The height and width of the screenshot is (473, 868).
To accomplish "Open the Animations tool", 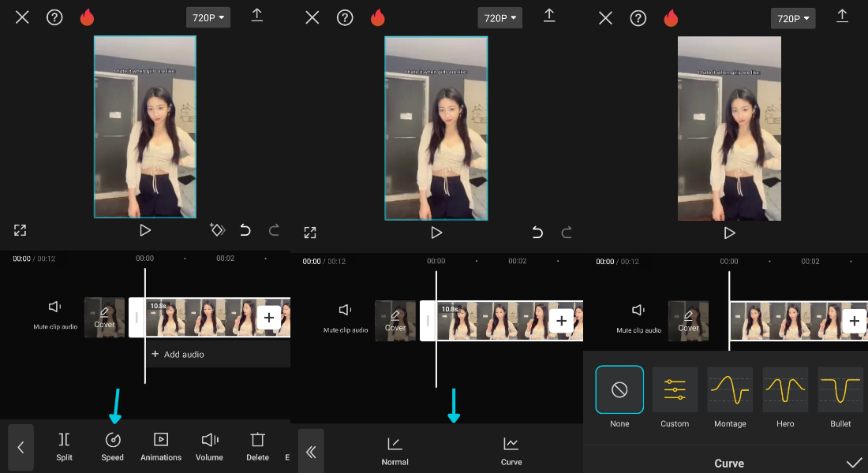I will coord(160,447).
